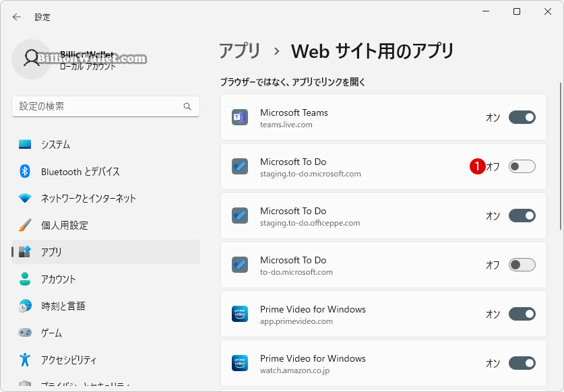Enable toggle for staging.to-do.microsoft.com
Image resolution: width=564 pixels, height=392 pixels.
coord(522,166)
